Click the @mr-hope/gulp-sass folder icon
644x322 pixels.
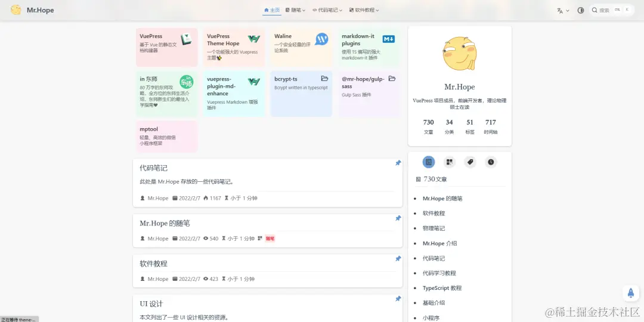(x=392, y=79)
